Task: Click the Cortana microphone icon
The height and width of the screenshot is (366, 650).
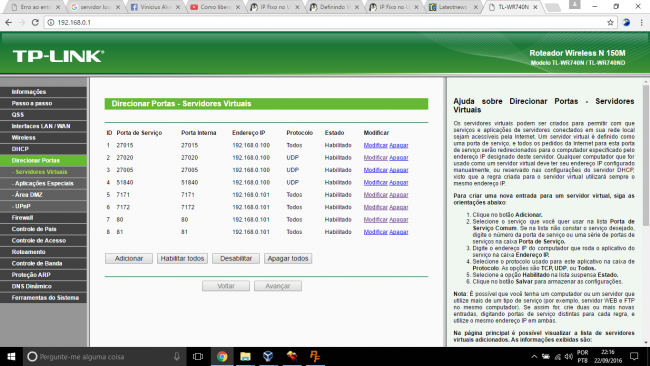Action: [177, 356]
